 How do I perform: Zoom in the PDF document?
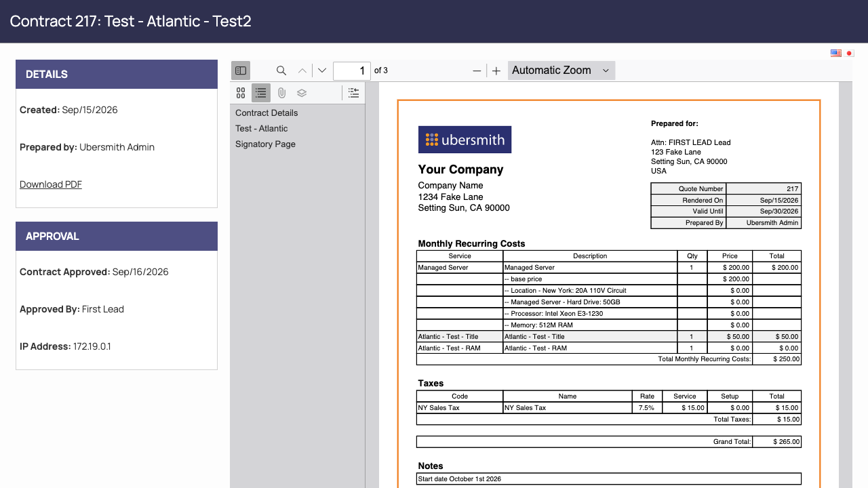(496, 70)
